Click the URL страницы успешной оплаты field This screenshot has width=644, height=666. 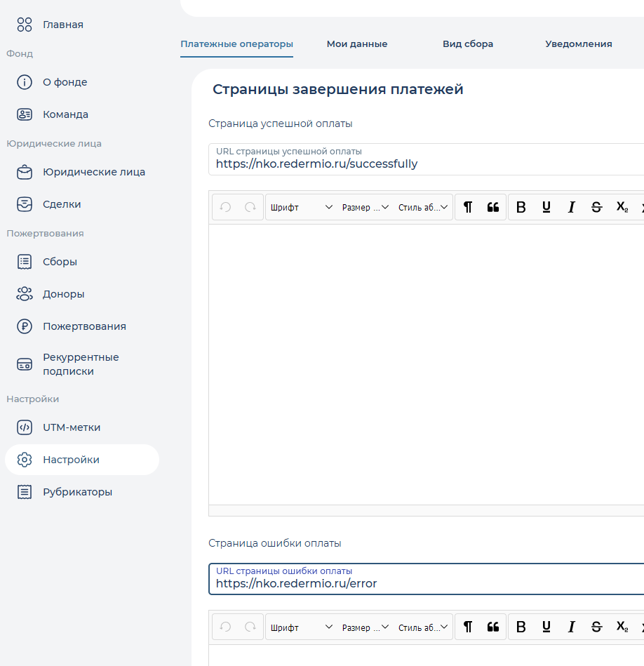pyautogui.click(x=427, y=159)
